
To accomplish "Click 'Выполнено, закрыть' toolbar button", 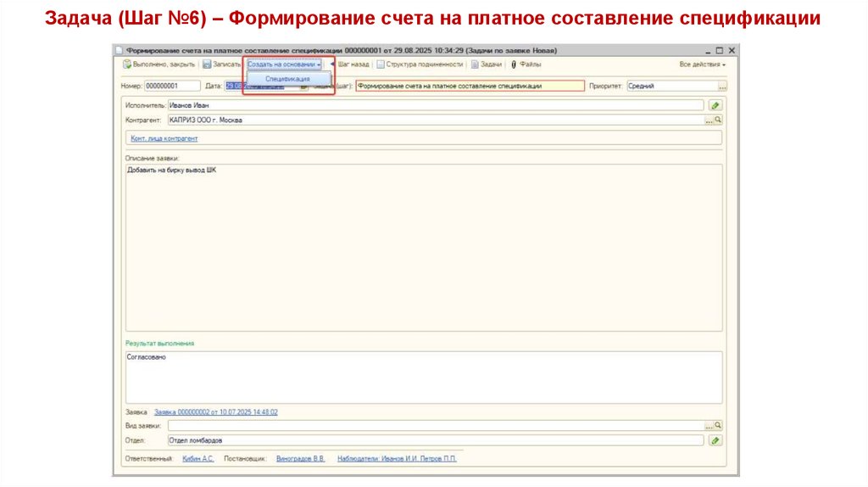I will click(x=159, y=64).
